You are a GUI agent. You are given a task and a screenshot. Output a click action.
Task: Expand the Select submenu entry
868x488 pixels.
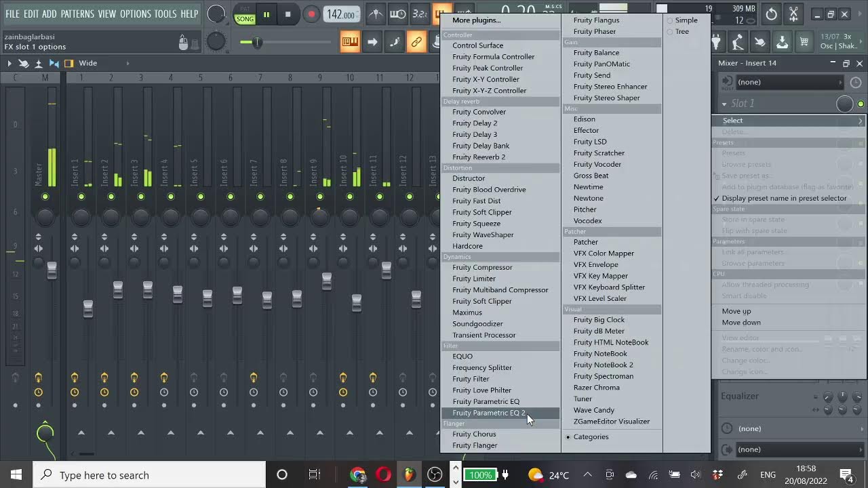coord(789,121)
